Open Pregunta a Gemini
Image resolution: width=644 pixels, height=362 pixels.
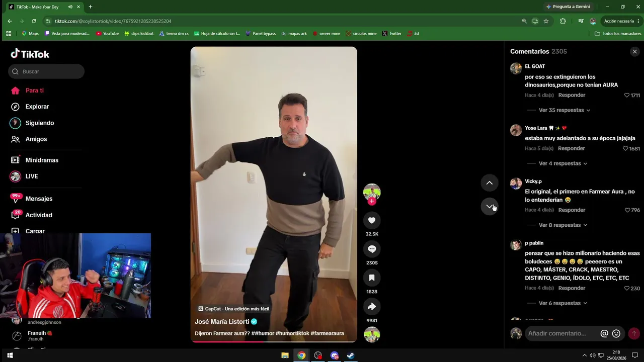point(568,7)
